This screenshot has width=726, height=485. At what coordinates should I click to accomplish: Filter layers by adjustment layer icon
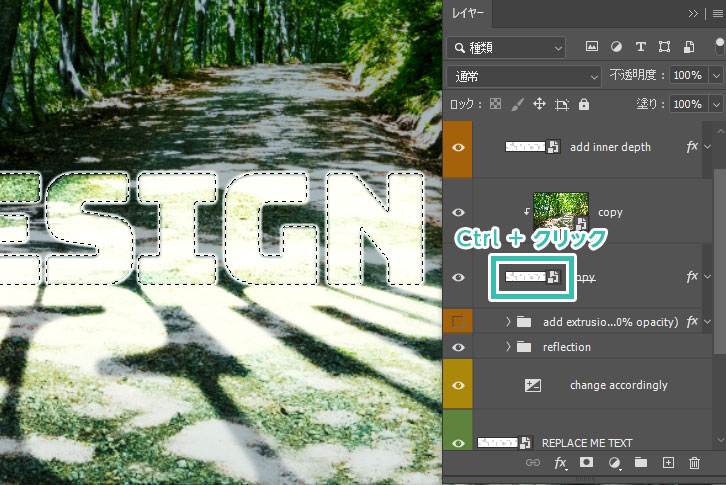point(616,47)
